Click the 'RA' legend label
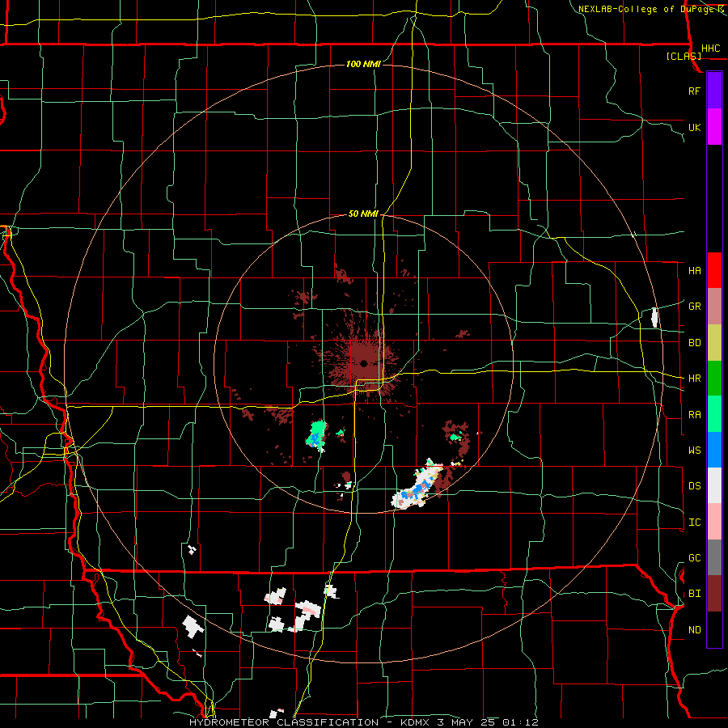Screen dimensions: 728x728 tap(694, 415)
